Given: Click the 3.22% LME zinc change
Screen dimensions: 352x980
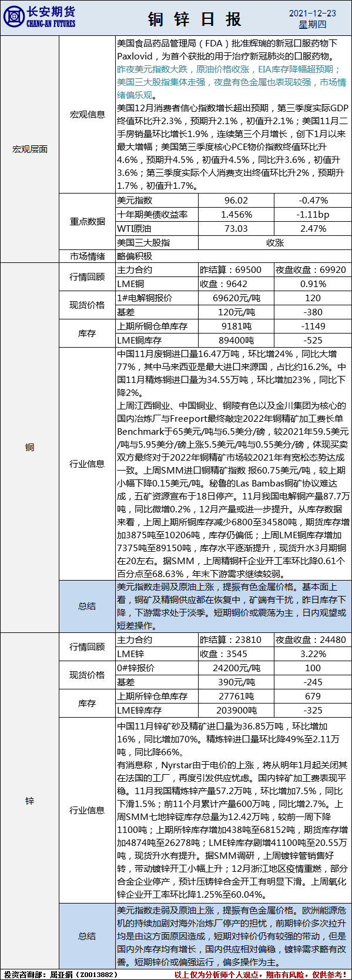Looking at the screenshot, I should pos(313,654).
